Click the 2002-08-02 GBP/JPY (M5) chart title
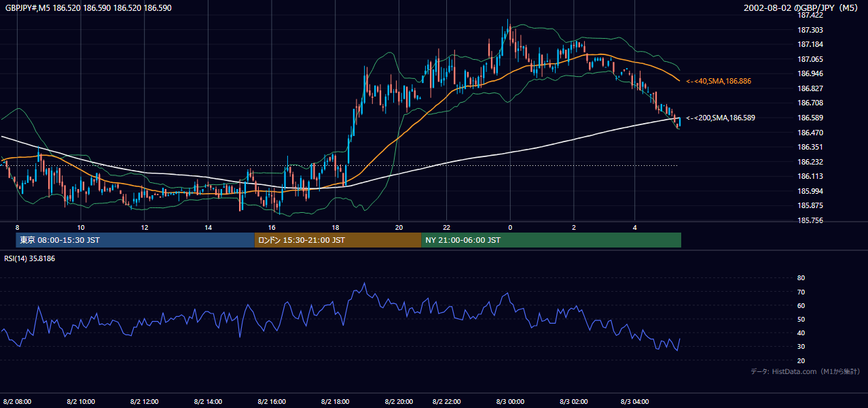This screenshot has height=408, width=868. pyautogui.click(x=802, y=7)
